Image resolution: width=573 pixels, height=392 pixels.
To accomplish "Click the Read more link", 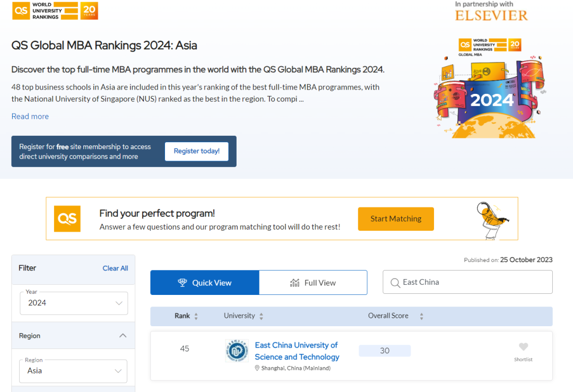I will tap(30, 116).
